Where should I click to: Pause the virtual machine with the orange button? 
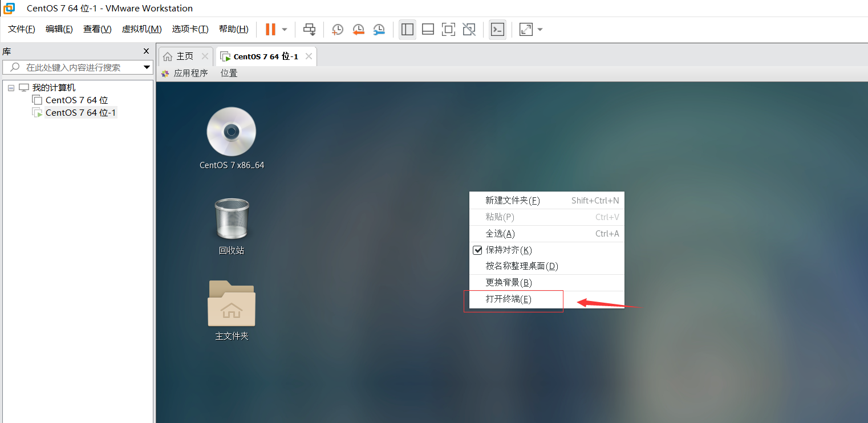270,29
